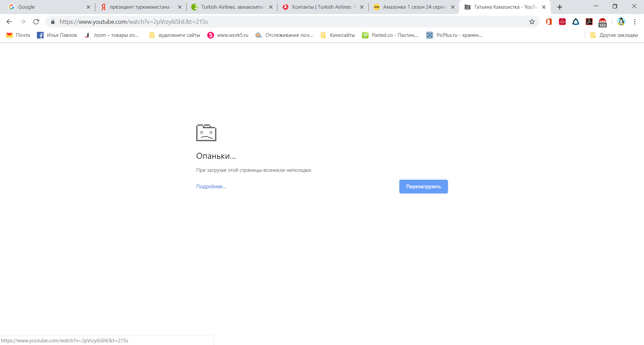Open the Pasted.co bookmark

[391, 35]
